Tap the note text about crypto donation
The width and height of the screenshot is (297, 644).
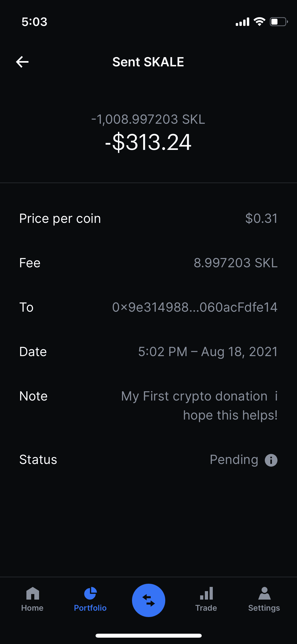click(200, 406)
